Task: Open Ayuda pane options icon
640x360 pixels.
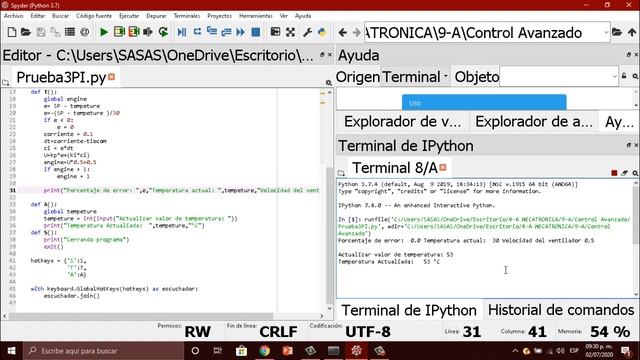Action: tap(635, 76)
